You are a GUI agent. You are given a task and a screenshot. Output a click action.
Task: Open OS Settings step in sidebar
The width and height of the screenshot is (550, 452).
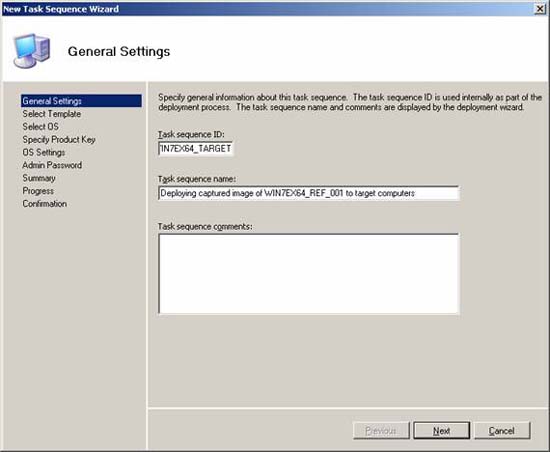(x=44, y=153)
